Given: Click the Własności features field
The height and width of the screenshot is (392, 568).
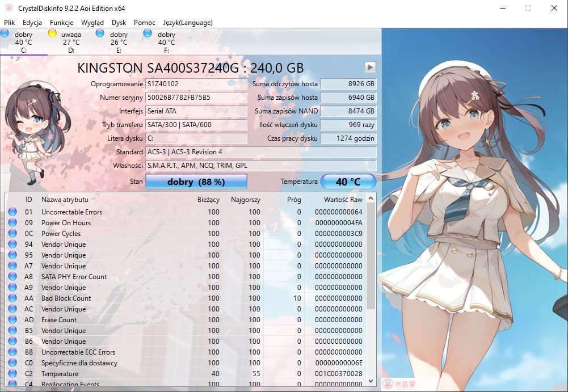Looking at the screenshot, I should [261, 166].
